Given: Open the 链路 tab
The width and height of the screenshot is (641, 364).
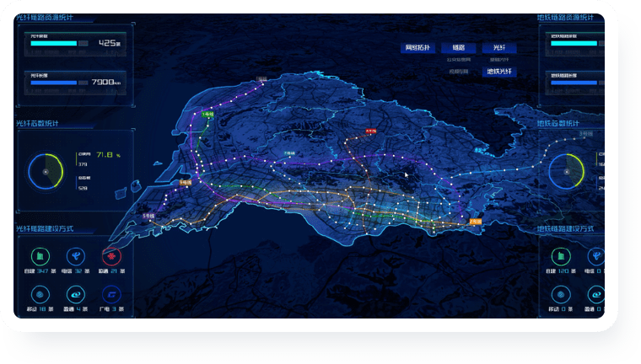Looking at the screenshot, I should pos(458,48).
